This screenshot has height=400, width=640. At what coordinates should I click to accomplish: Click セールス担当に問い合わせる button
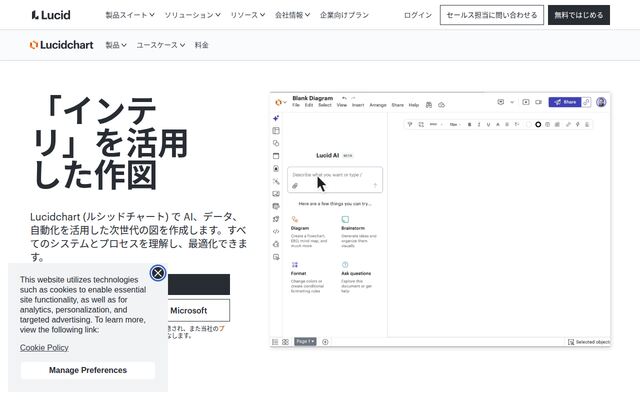click(491, 15)
